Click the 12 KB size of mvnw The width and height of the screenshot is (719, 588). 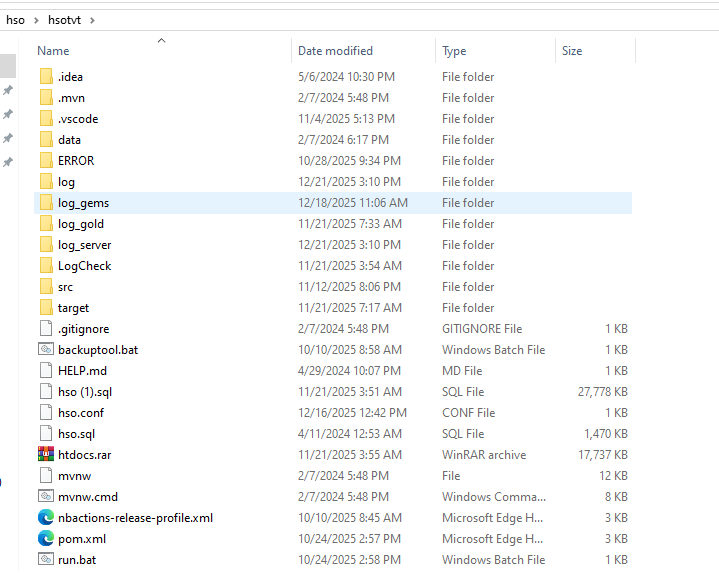click(x=613, y=476)
